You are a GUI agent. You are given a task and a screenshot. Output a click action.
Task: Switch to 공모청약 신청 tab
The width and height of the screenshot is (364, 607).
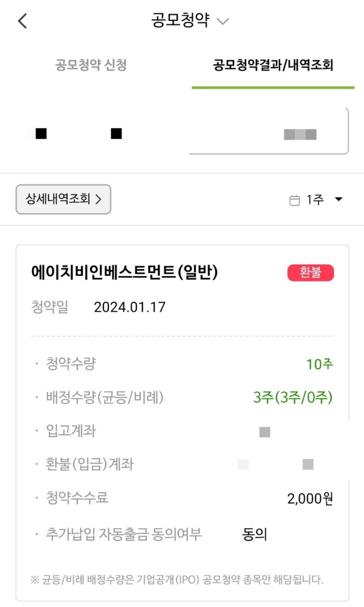pyautogui.click(x=91, y=65)
